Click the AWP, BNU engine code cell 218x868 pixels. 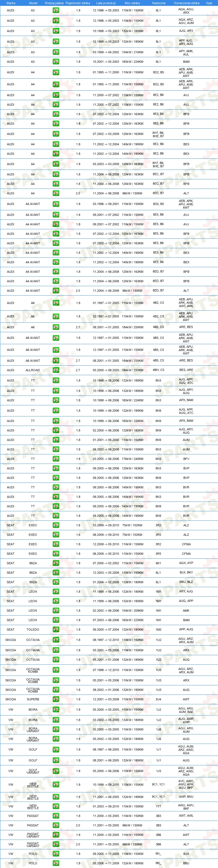tap(186, 797)
